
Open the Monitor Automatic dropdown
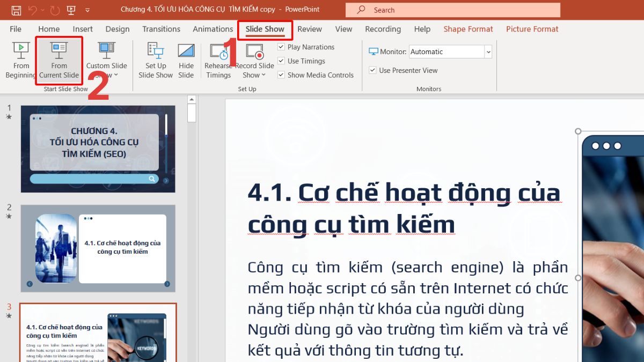[488, 52]
